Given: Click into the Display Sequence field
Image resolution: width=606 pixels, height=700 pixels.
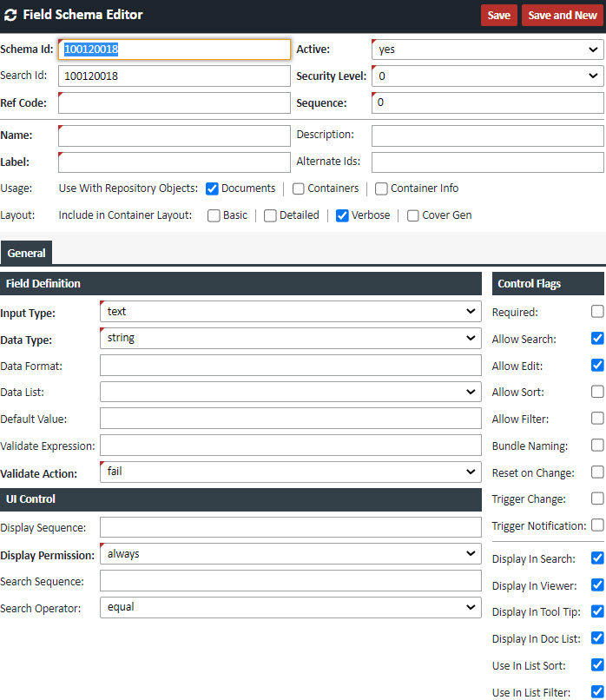Looking at the screenshot, I should pos(290,527).
